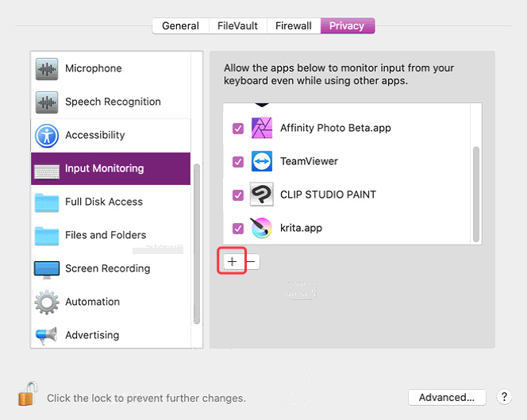Click the krita app icon
The height and width of the screenshot is (420, 527).
point(261,228)
